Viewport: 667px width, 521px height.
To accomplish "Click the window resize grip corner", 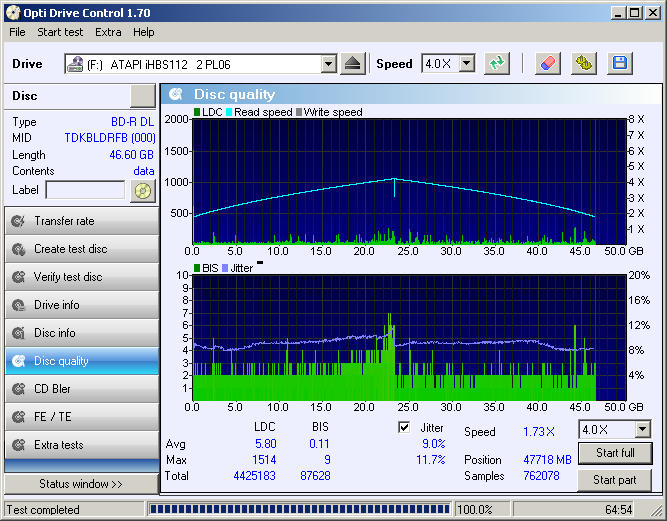I will (x=656, y=510).
